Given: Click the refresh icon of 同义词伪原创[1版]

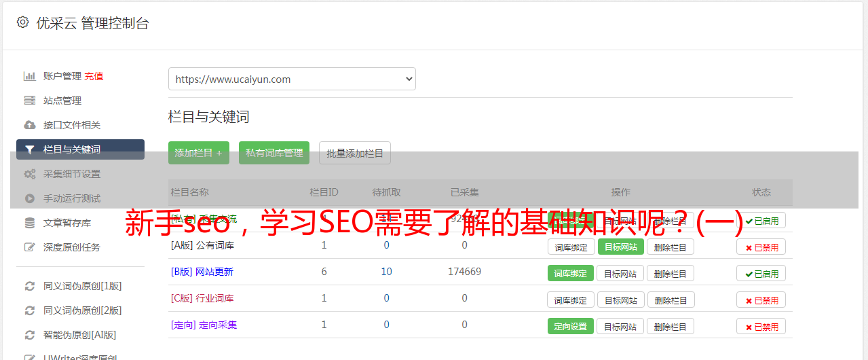Looking at the screenshot, I should tap(29, 286).
